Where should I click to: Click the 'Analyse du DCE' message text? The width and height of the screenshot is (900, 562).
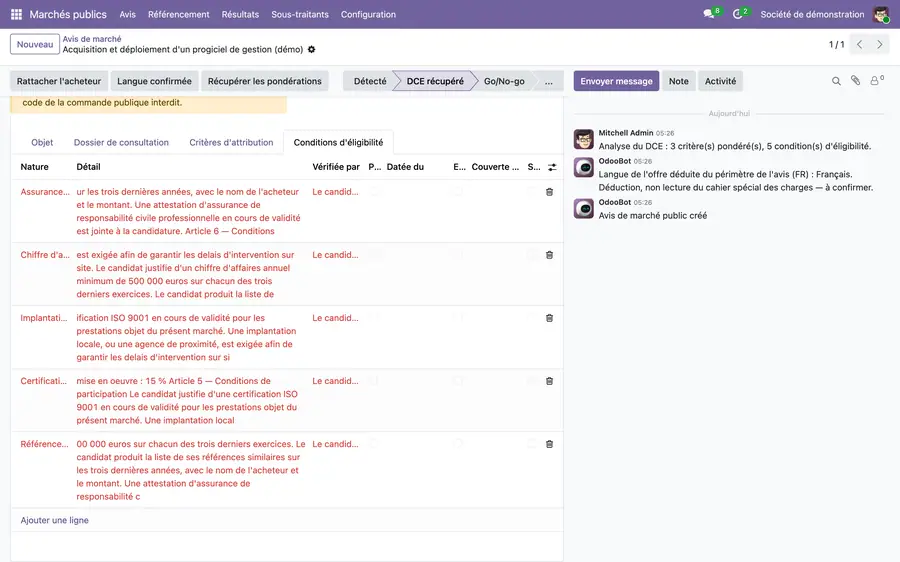[735, 146]
